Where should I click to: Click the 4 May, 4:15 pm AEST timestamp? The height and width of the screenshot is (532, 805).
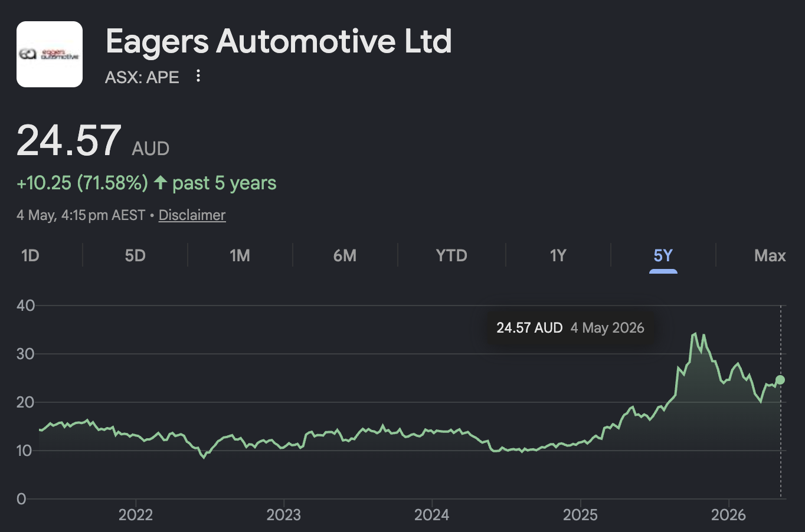[81, 215]
